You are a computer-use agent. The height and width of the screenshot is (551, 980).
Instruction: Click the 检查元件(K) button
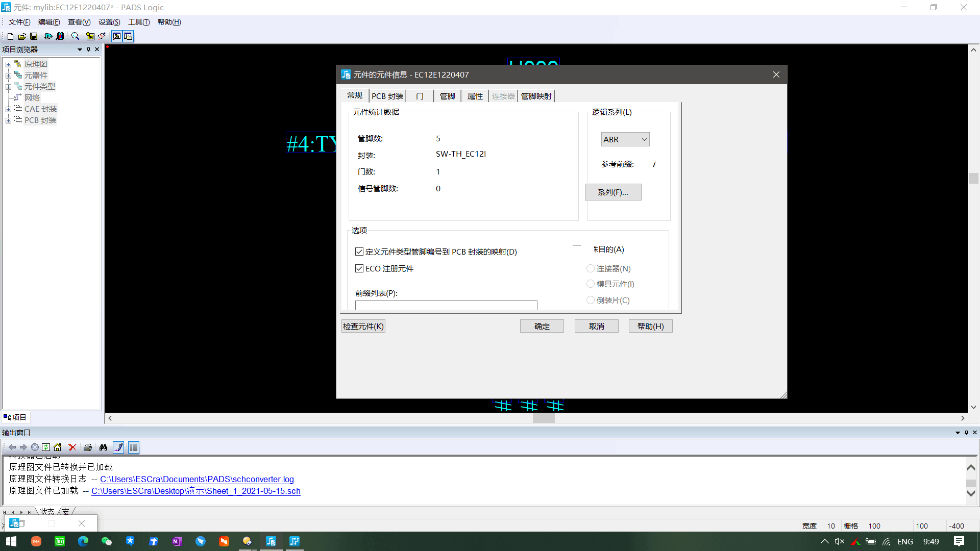click(x=363, y=327)
